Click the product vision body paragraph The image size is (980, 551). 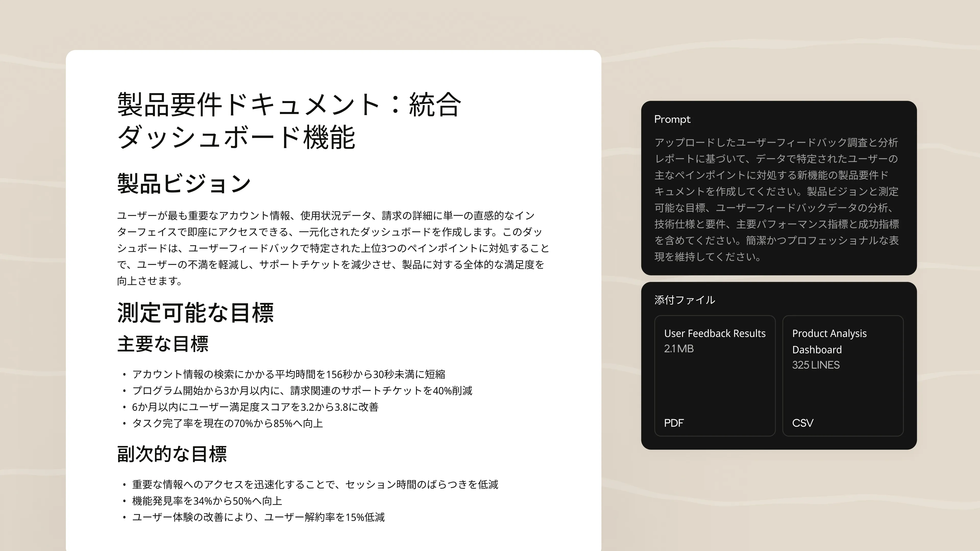point(333,248)
